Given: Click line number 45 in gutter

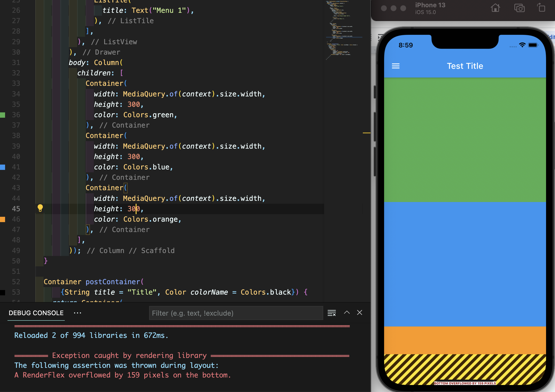Looking at the screenshot, I should click(x=16, y=209).
